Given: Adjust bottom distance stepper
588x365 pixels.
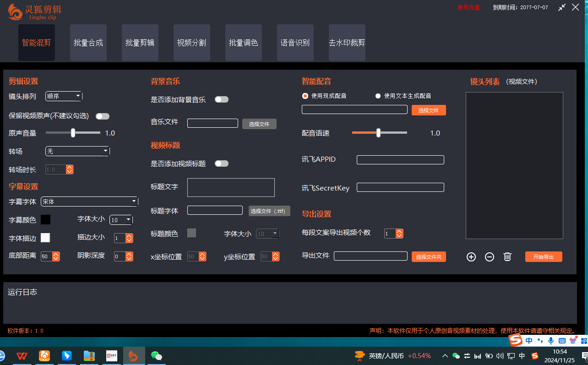Looking at the screenshot, I should [50, 256].
